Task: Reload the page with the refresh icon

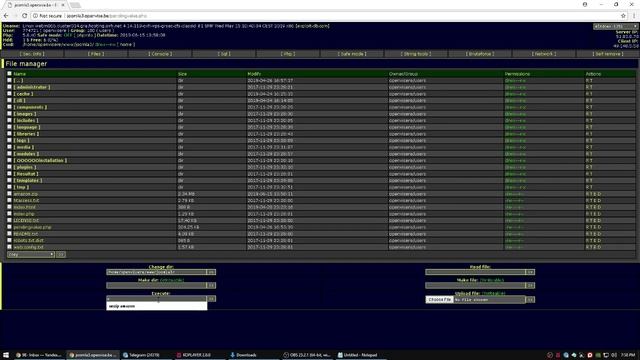Action: 24,16
